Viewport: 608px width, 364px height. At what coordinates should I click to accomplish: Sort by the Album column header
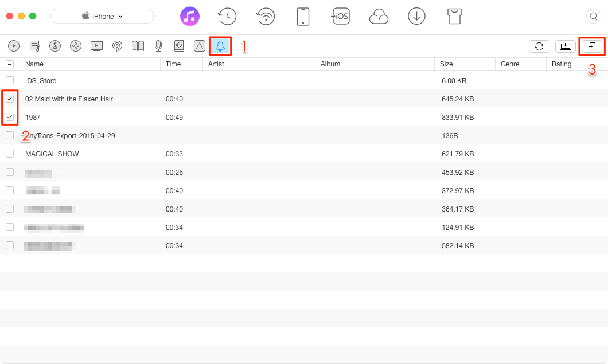click(x=375, y=64)
